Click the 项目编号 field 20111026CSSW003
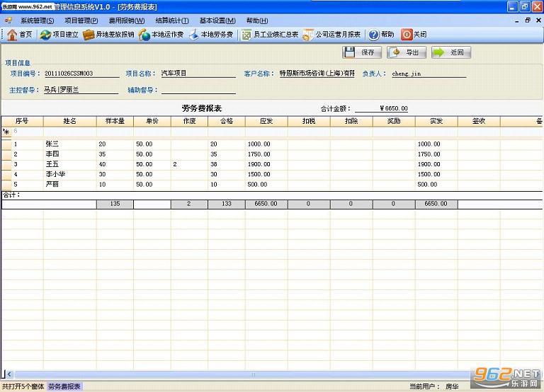544x392 pixels. [x=81, y=73]
